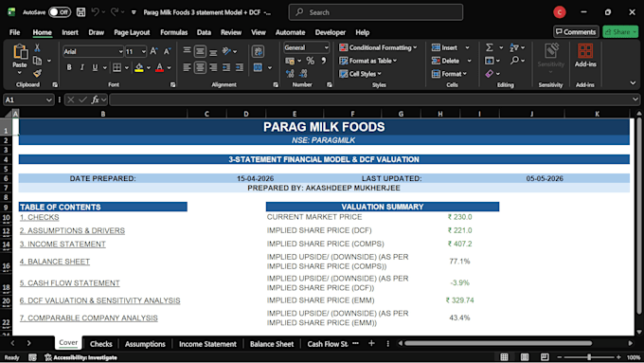Open the Page Layout ribbon tab
The image size is (644, 363).
(132, 32)
